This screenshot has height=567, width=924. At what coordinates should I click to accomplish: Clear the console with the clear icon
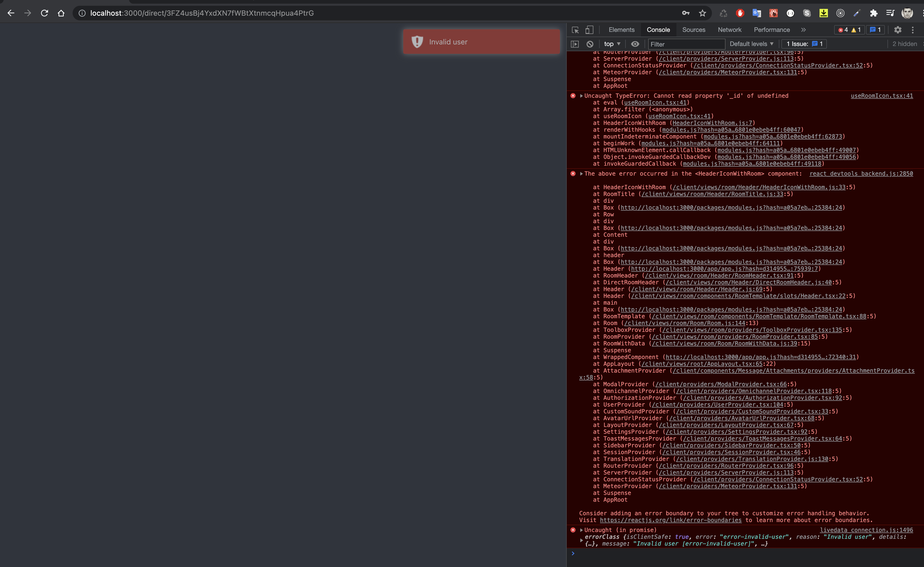[590, 44]
